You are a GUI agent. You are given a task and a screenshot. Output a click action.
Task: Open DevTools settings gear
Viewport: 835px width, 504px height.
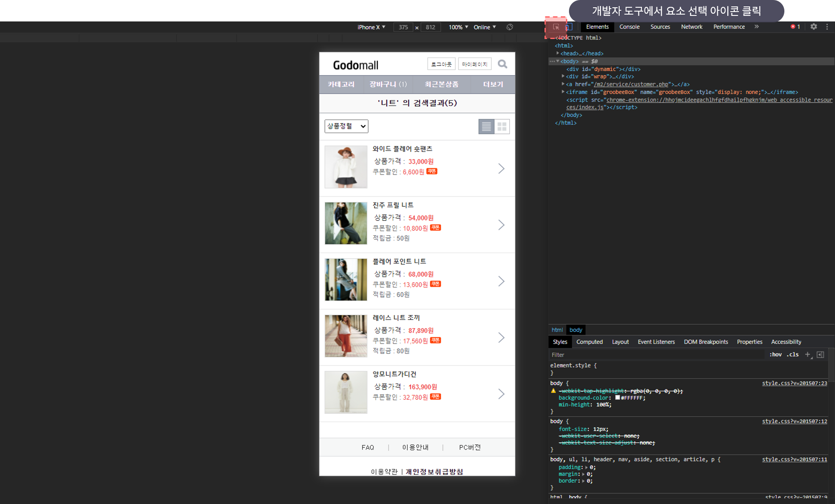(x=814, y=27)
